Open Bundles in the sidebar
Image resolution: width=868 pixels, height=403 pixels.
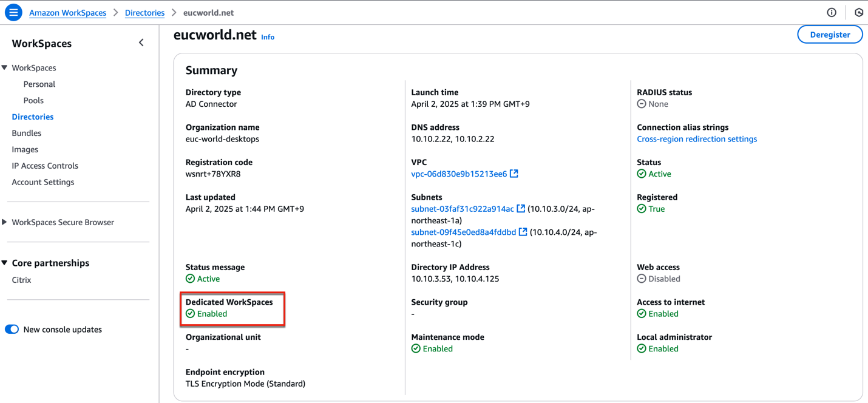(27, 133)
